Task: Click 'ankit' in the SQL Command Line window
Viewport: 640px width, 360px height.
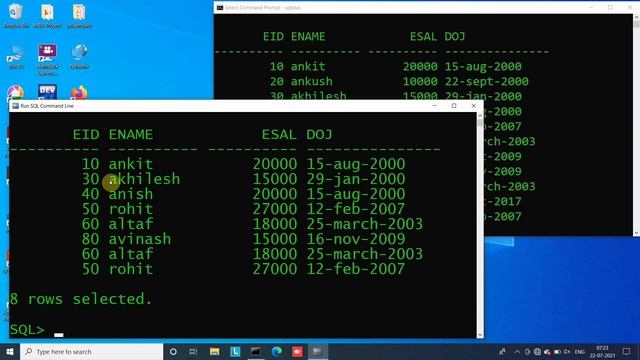Action: coord(131,164)
